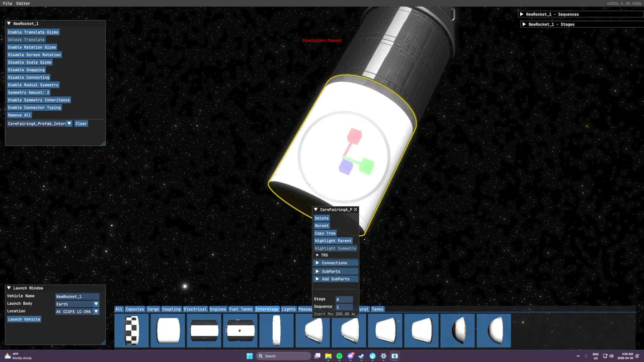Choose the banded cylinder part with center dot

pyautogui.click(x=240, y=330)
